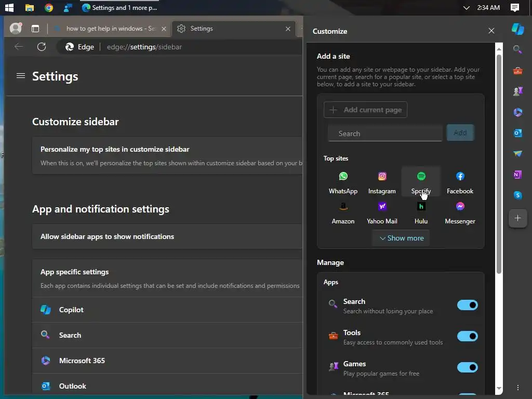Open Copilot app specific settings
Viewport: 532px width, 399px height.
(x=167, y=310)
